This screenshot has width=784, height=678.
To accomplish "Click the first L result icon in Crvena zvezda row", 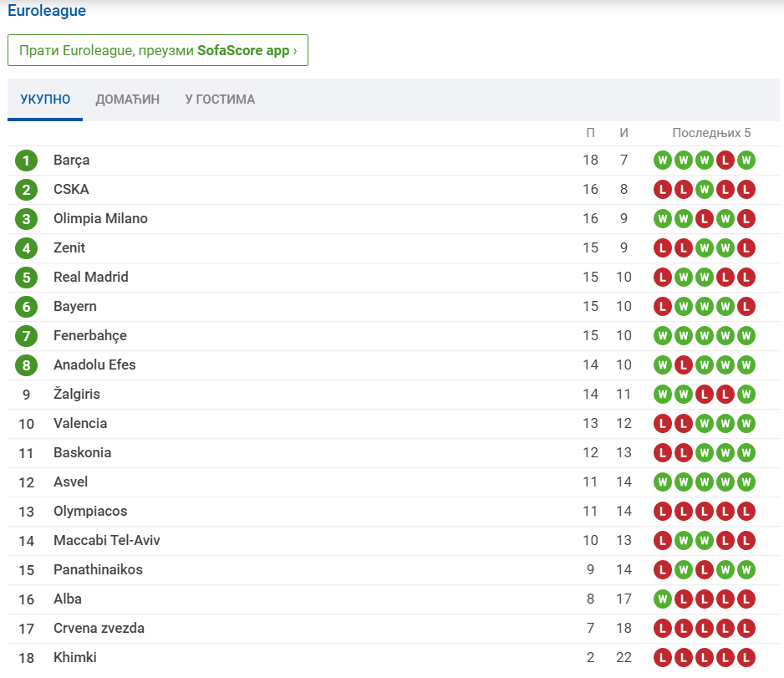I will point(663,629).
